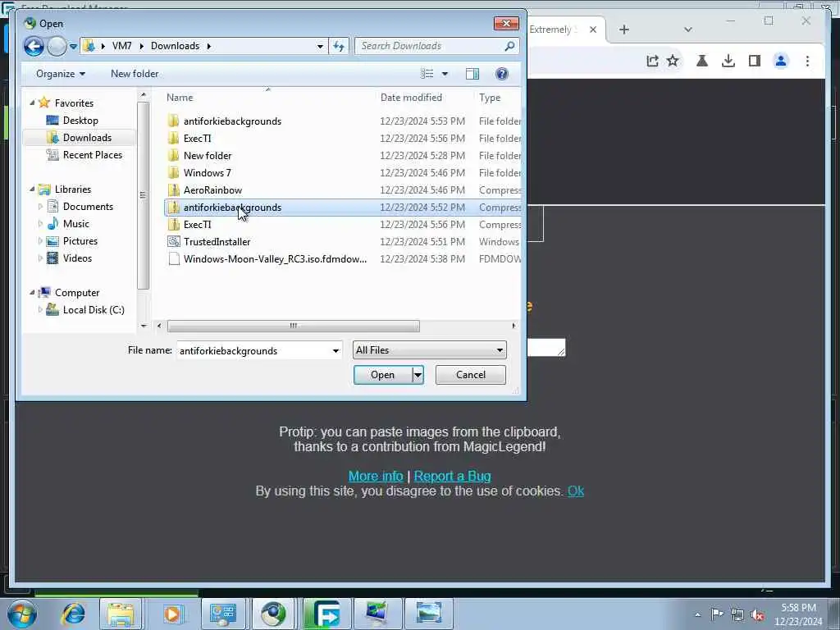The image size is (840, 630).
Task: Open the Windows Start orb
Action: pos(22,614)
